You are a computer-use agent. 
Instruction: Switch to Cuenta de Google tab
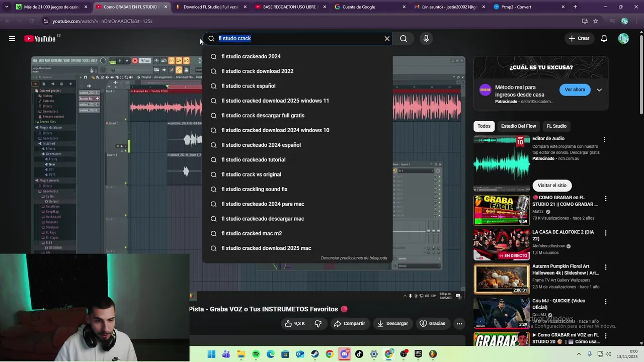pyautogui.click(x=369, y=7)
